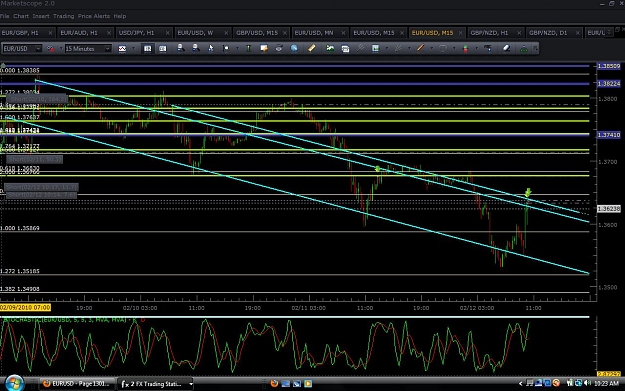Expand the line chart style dropdown arrow
This screenshot has height=391, width=625.
133,49
